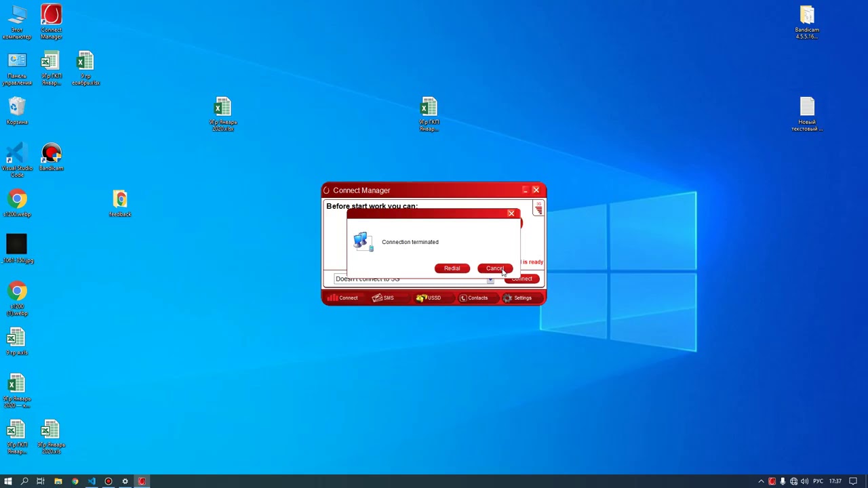Open the SMS tab

[x=383, y=298]
